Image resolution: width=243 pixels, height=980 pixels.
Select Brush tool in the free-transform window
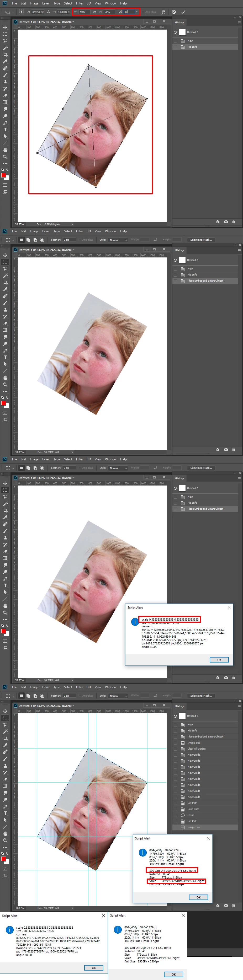point(5,75)
